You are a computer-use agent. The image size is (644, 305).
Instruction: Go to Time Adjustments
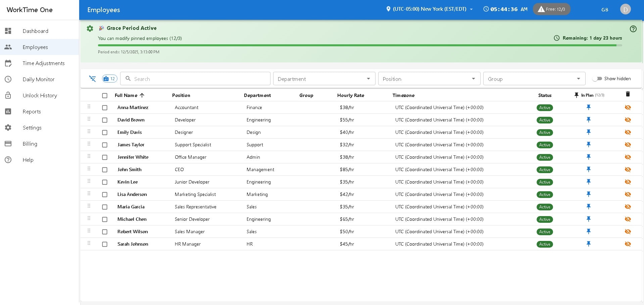pos(39,63)
